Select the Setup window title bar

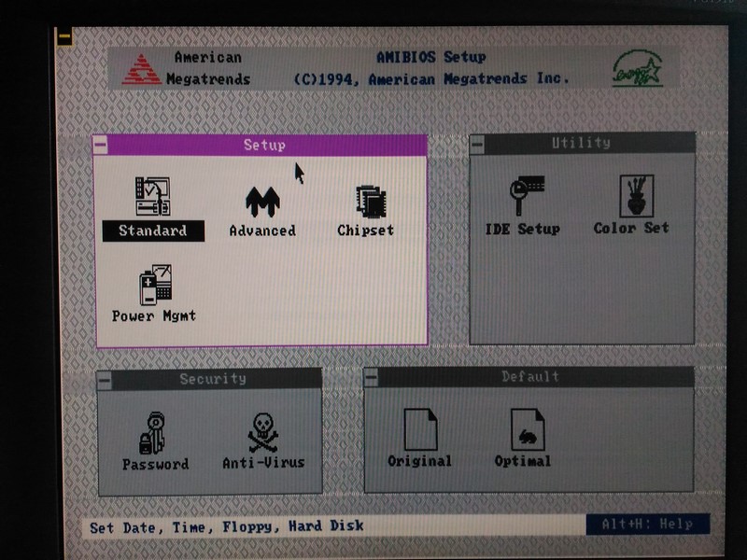265,145
